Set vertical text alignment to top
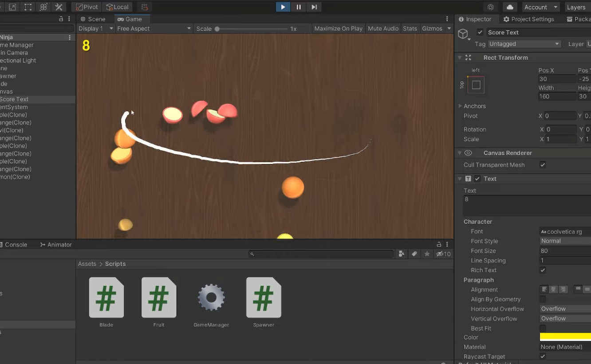 578,290
